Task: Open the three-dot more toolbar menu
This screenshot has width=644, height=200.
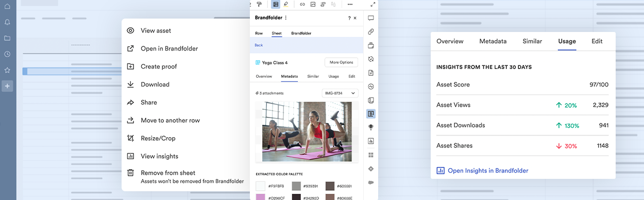Action: pos(350,4)
